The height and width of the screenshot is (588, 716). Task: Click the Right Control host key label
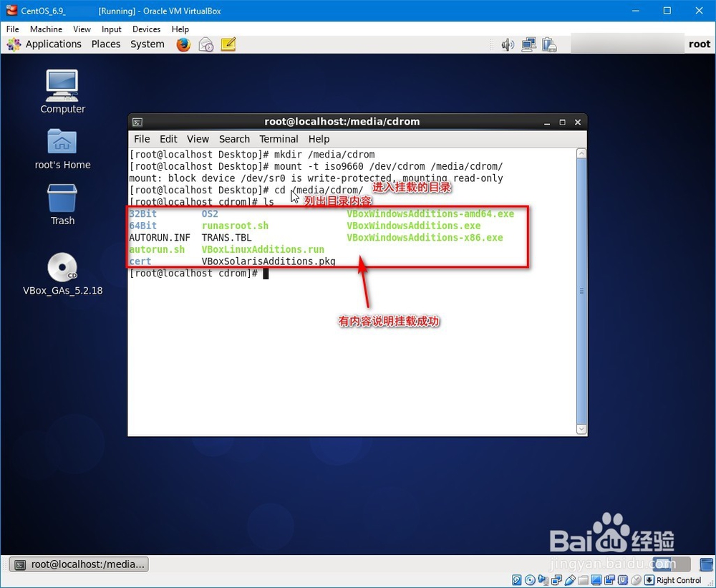(x=679, y=580)
